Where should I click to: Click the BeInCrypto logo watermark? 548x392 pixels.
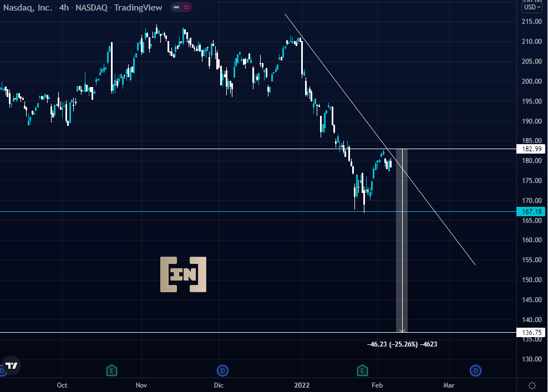[x=183, y=274]
